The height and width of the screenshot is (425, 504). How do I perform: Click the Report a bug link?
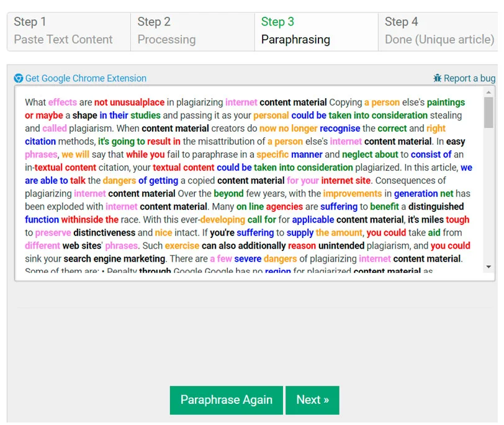click(x=469, y=78)
